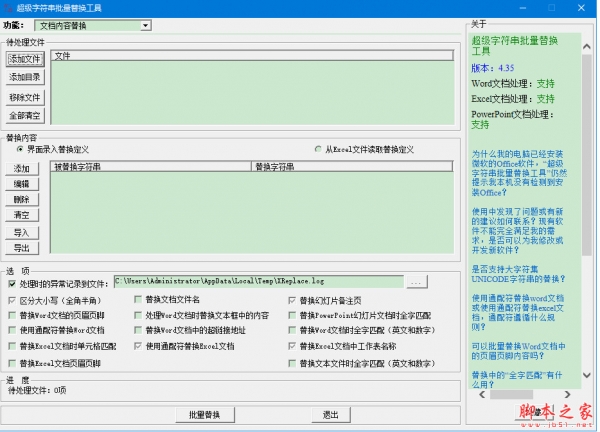This screenshot has height=432, width=600.
Task: Open link 使用中发现了问题或有新的建议如何联系
Action: [x=517, y=231]
